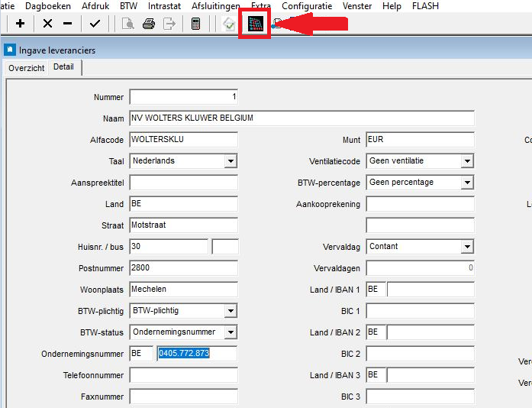Image resolution: width=532 pixels, height=408 pixels.
Task: Expand the Taal dropdown
Action: 231,161
